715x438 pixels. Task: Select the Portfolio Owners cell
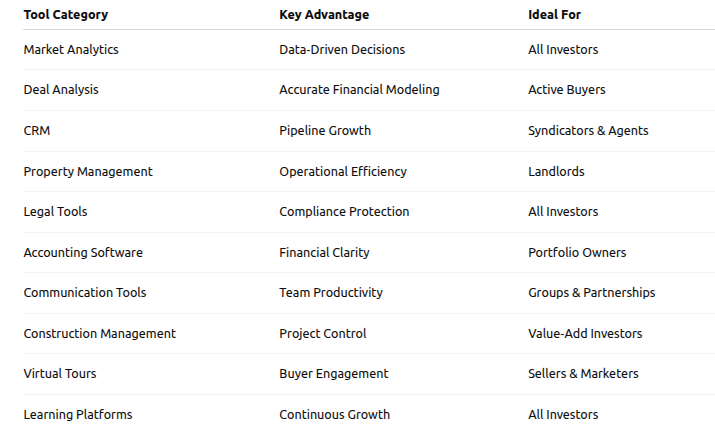click(x=577, y=253)
